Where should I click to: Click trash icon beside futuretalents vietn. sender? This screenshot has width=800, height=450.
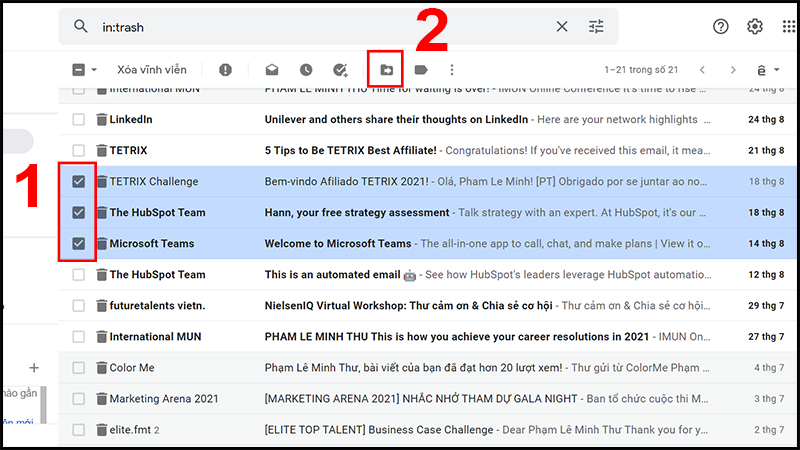[102, 306]
